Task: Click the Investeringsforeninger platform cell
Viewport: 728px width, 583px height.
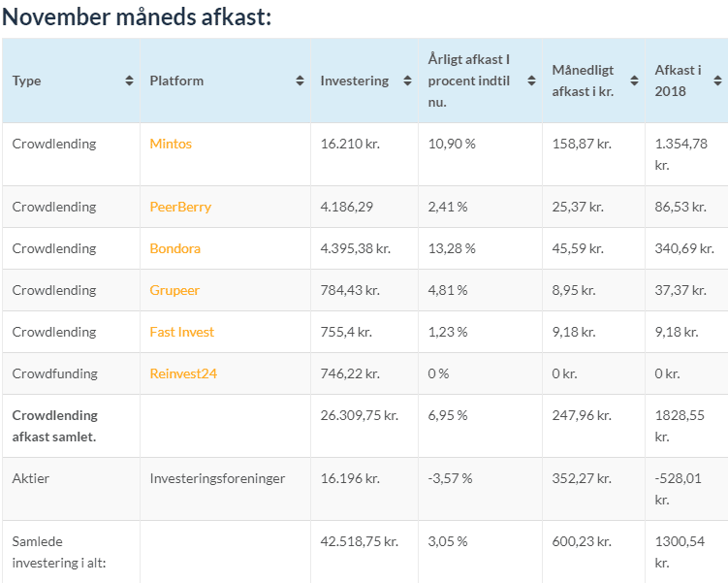Action: [x=217, y=478]
